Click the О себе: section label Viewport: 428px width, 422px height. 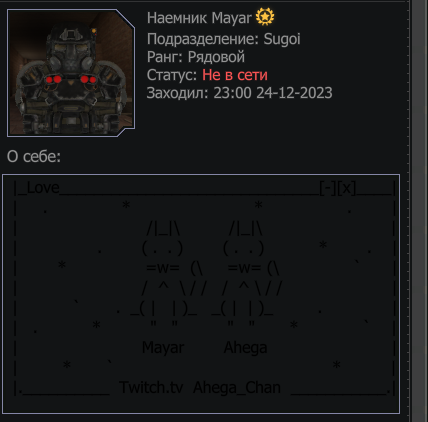tap(34, 156)
